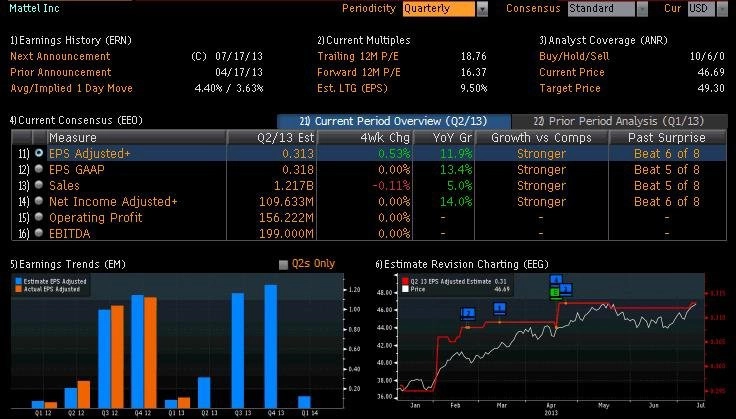This screenshot has width=736, height=419.
Task: Click Avg/Implied 1 Day Move label
Action: click(x=71, y=88)
